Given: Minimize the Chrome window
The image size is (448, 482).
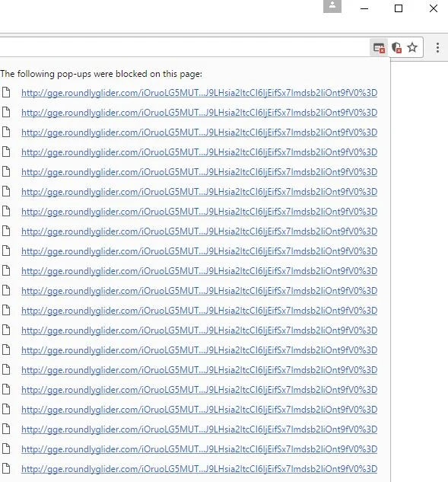Looking at the screenshot, I should [364, 8].
